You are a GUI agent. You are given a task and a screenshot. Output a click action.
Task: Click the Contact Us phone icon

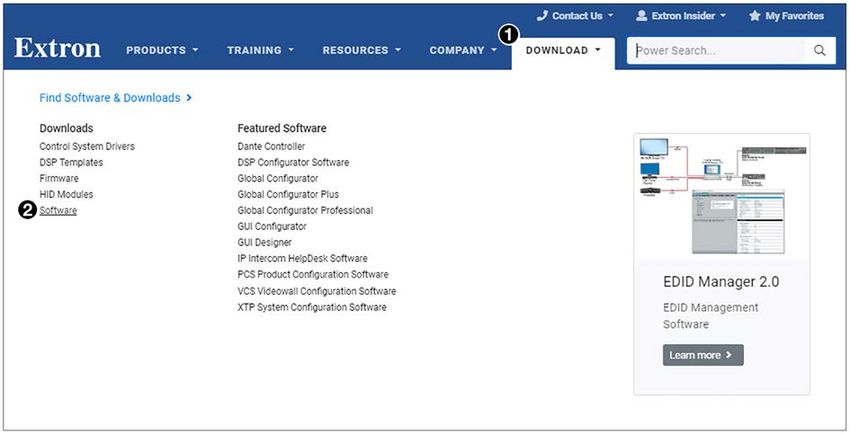pyautogui.click(x=542, y=16)
